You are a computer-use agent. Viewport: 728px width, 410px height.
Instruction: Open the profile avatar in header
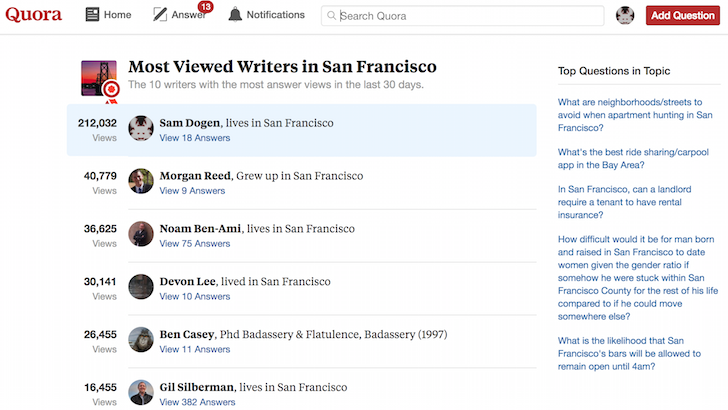pyautogui.click(x=625, y=15)
